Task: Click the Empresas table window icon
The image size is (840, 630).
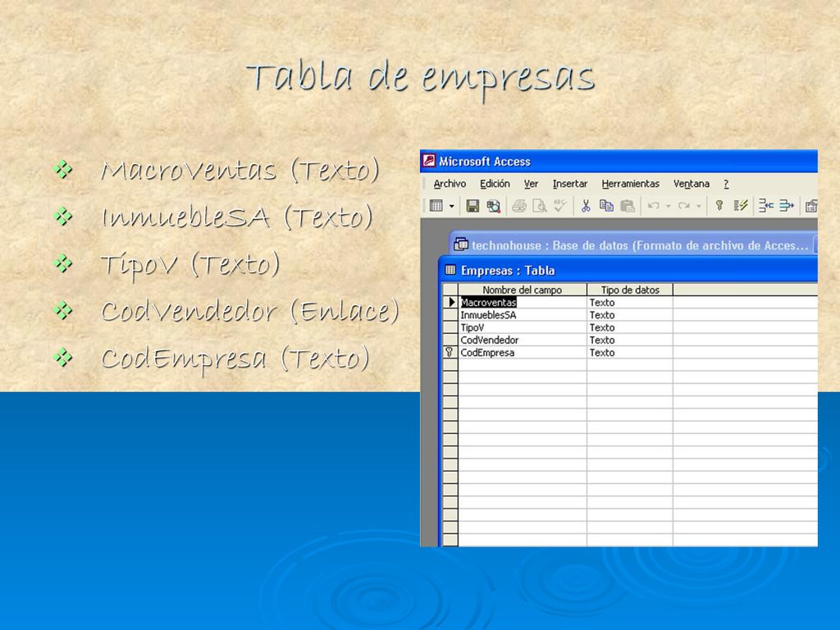Action: [x=450, y=270]
